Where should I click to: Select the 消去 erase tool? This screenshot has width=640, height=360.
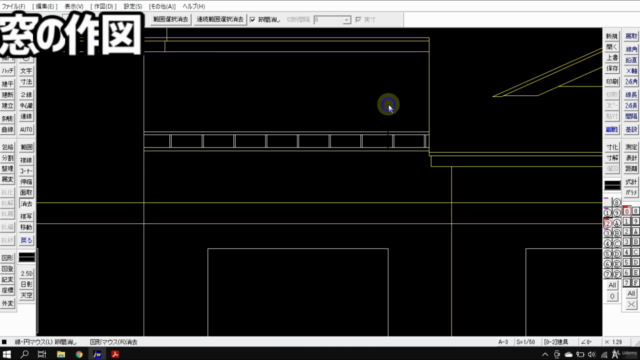(26, 204)
